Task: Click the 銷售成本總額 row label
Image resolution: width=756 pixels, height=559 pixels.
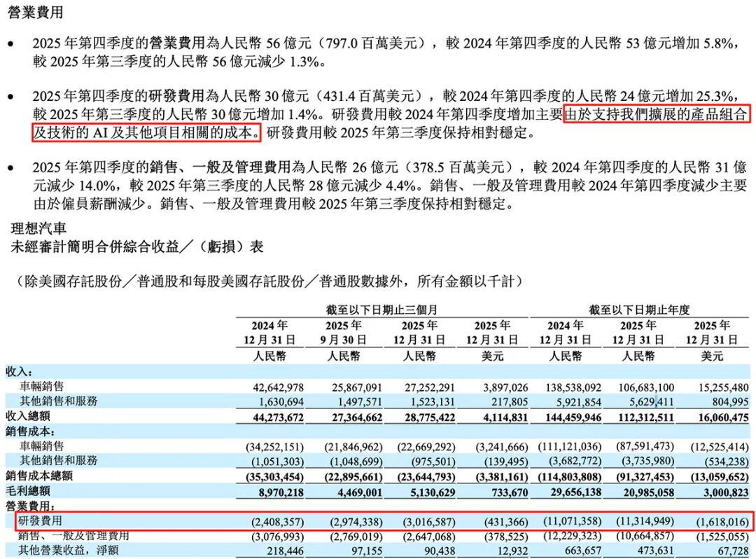Action: (x=39, y=476)
